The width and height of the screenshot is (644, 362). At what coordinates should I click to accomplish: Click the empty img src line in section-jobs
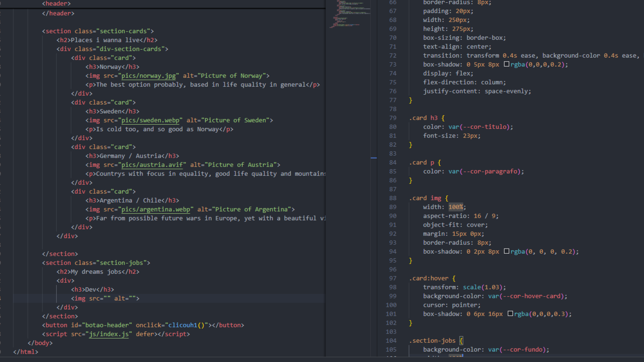click(105, 298)
